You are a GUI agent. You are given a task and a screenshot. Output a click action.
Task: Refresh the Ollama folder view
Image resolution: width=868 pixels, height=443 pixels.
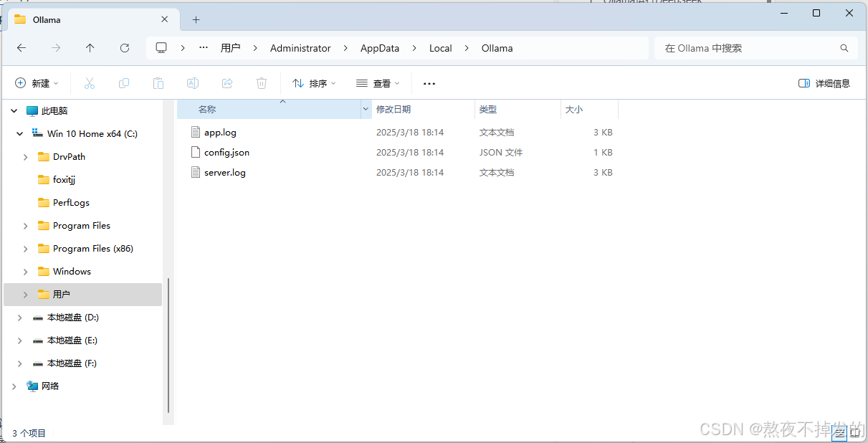click(x=125, y=48)
